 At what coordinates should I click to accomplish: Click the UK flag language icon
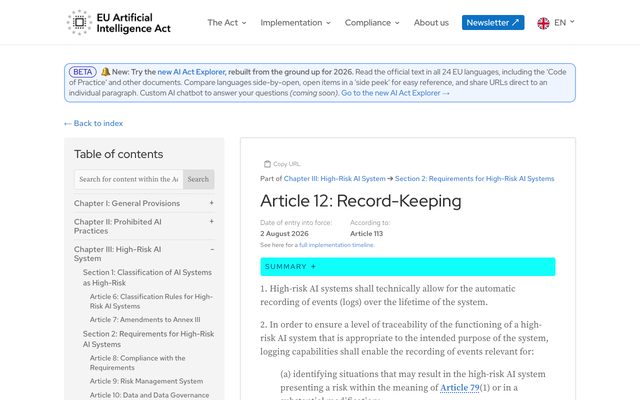tap(543, 23)
